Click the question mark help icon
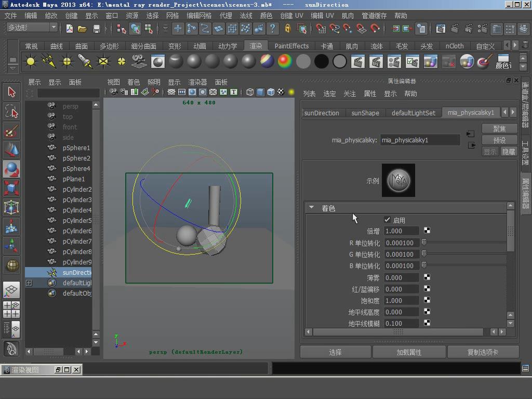This screenshot has width=532, height=399. tap(272, 29)
